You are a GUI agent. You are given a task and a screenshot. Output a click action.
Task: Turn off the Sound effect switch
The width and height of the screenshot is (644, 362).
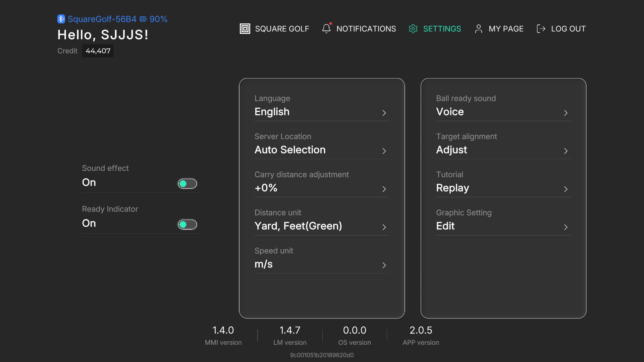pyautogui.click(x=187, y=184)
